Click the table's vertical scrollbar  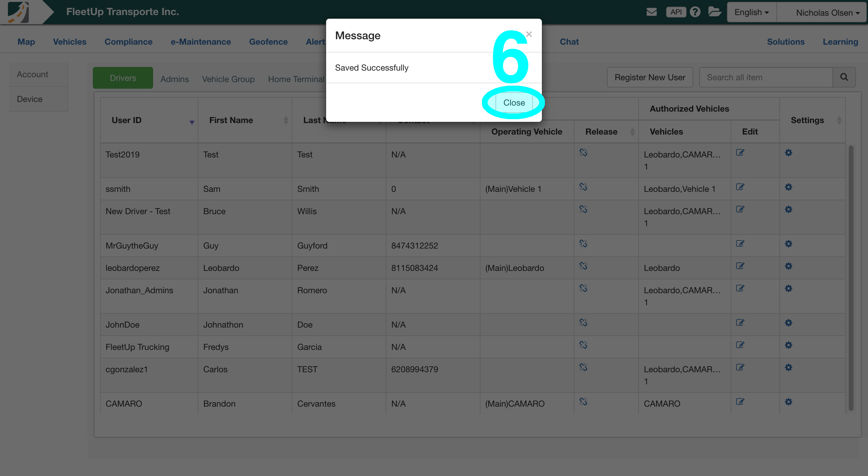[x=851, y=278]
